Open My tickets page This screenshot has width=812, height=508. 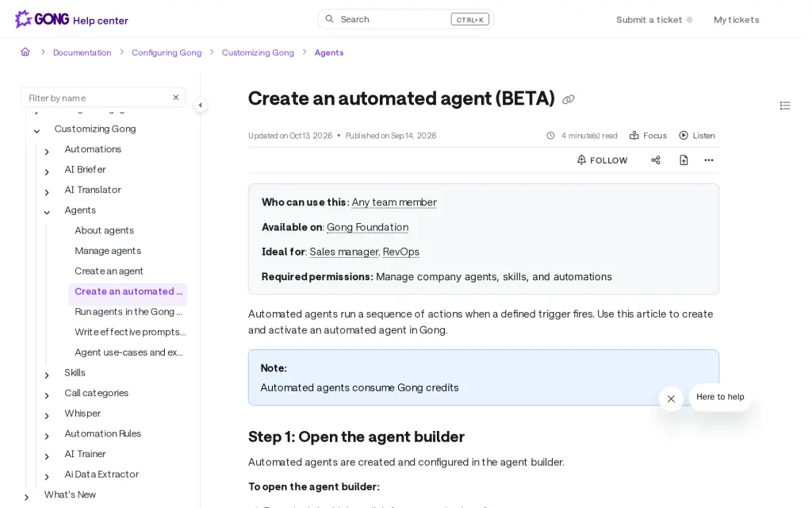point(737,20)
